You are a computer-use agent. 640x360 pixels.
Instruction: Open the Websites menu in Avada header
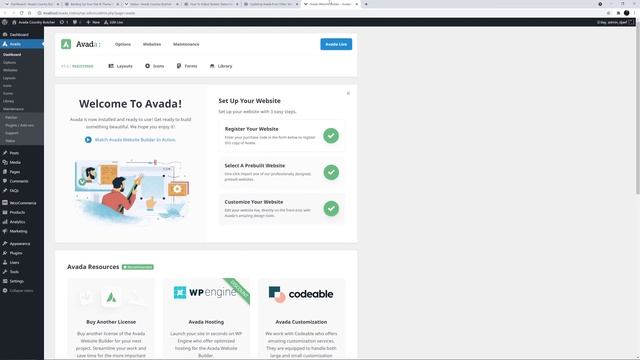pos(152,44)
